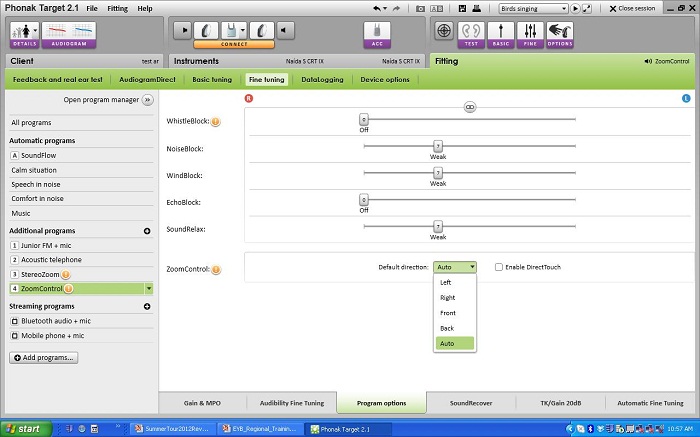Expand the ZoomControl program arrow
Screen dimensions: 700x437
pos(149,289)
